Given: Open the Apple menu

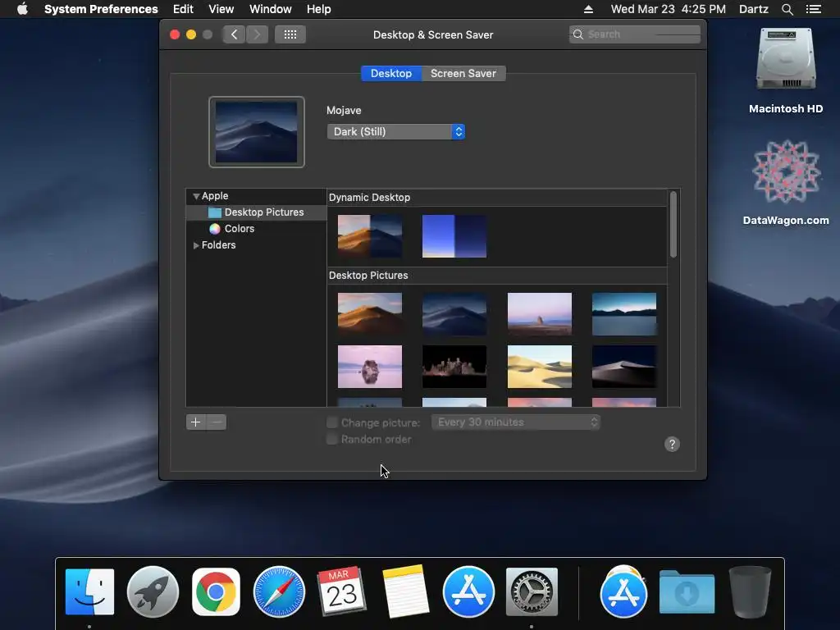Looking at the screenshot, I should 22,9.
